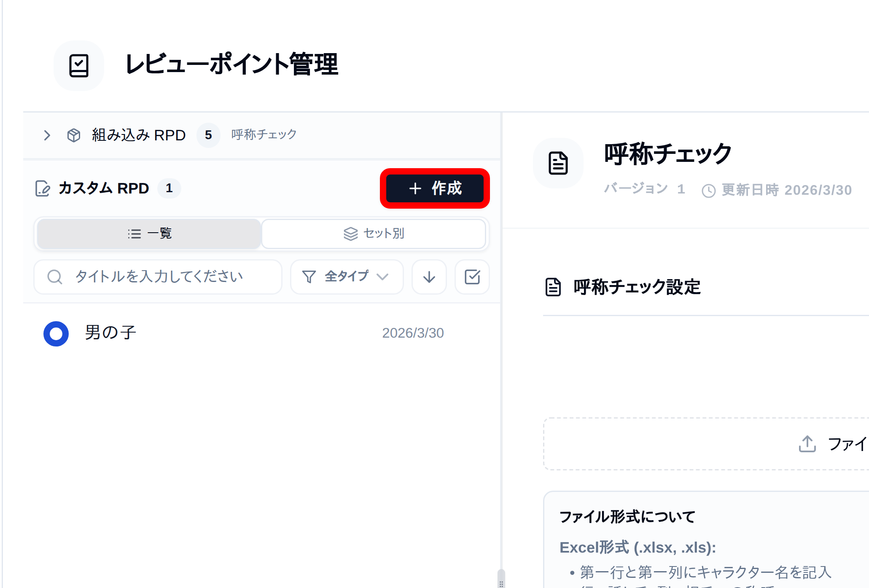The height and width of the screenshot is (588, 869).
Task: Click the title search input field
Action: tap(159, 277)
